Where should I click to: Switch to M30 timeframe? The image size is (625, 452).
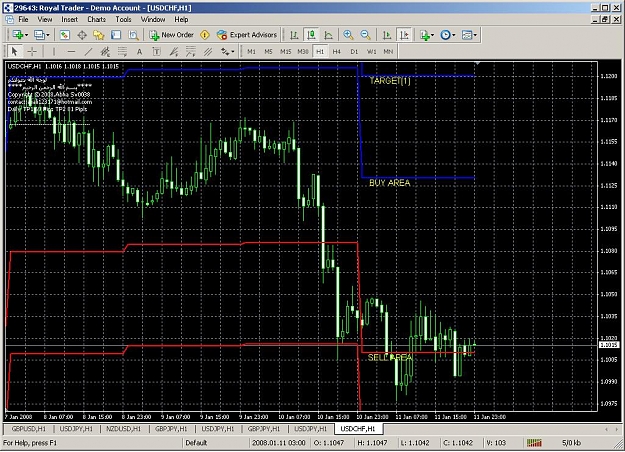303,51
